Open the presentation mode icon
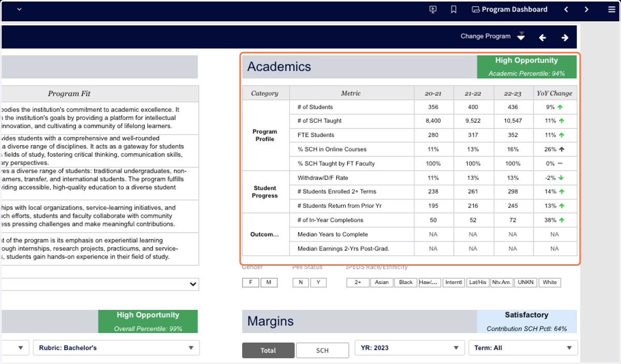 click(x=433, y=9)
